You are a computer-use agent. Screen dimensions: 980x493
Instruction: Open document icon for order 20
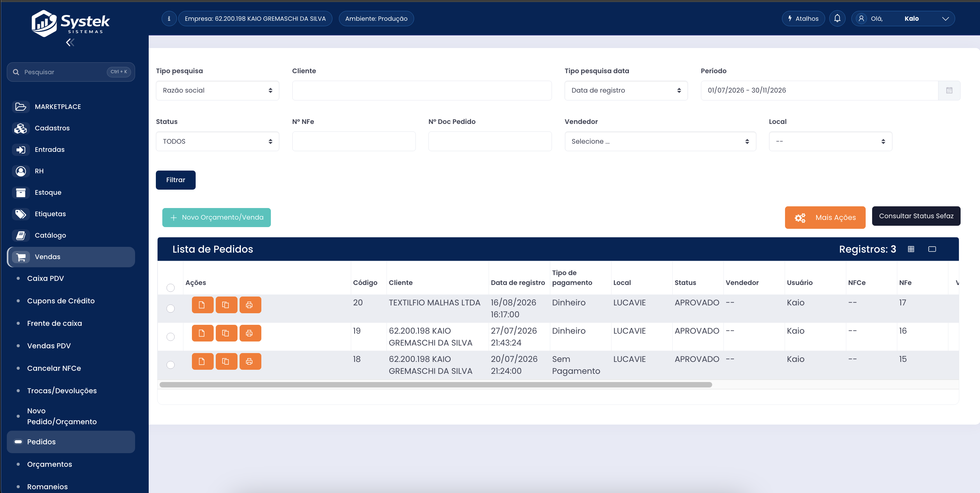tap(202, 305)
